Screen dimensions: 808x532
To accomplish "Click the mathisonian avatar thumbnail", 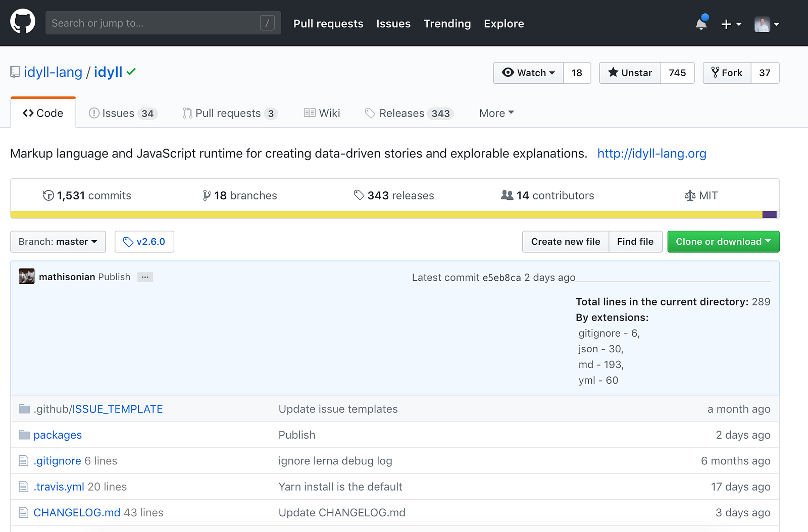I will tap(27, 277).
